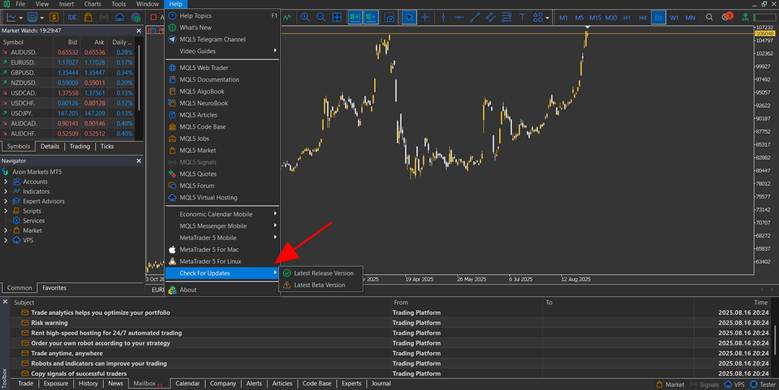Draw a horizontal line using toolbar icon
This screenshot has width=779, height=390.
click(459, 17)
